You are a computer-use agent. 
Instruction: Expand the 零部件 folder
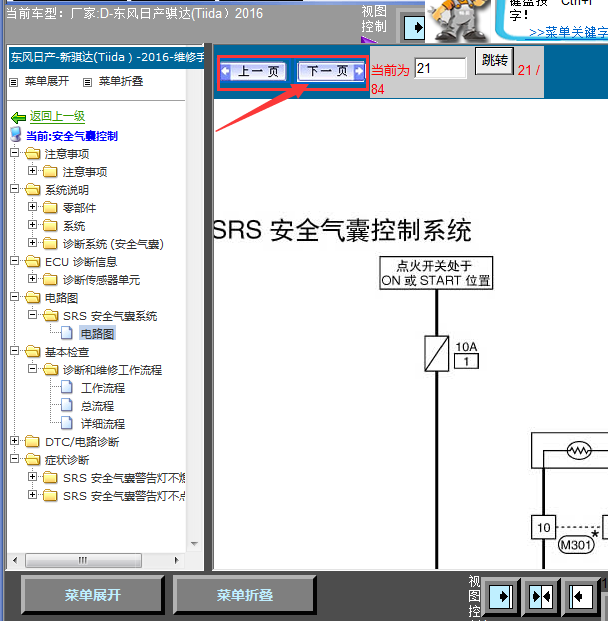click(32, 207)
